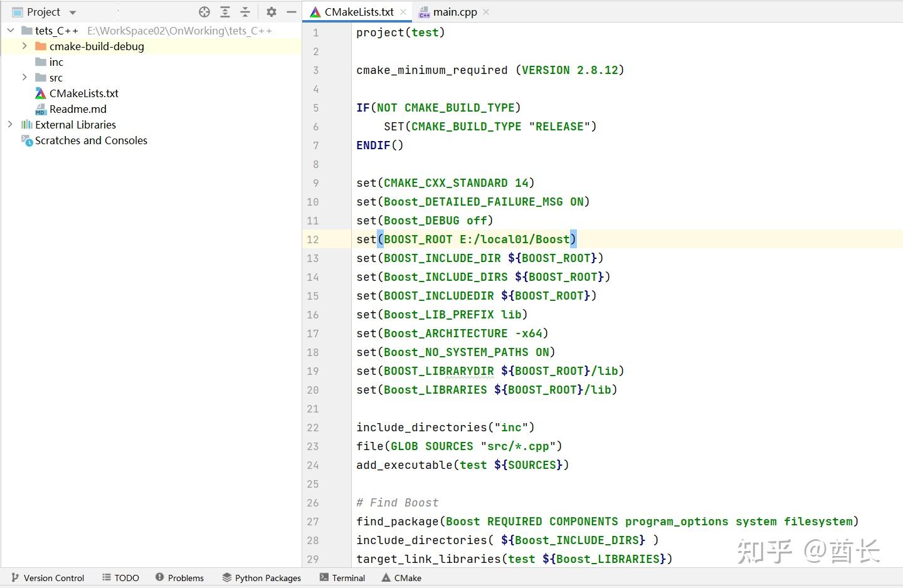Screen dimensions: 903x588
Task: Expand External Libraries node
Action: pos(10,124)
